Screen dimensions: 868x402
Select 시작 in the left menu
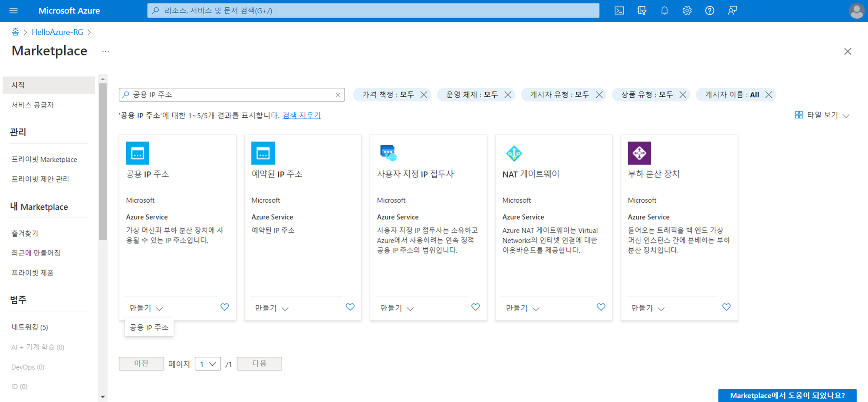click(x=49, y=85)
